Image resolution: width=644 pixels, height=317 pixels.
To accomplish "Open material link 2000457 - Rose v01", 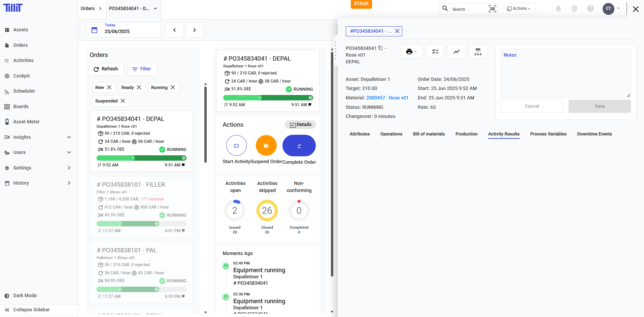I will (387, 98).
